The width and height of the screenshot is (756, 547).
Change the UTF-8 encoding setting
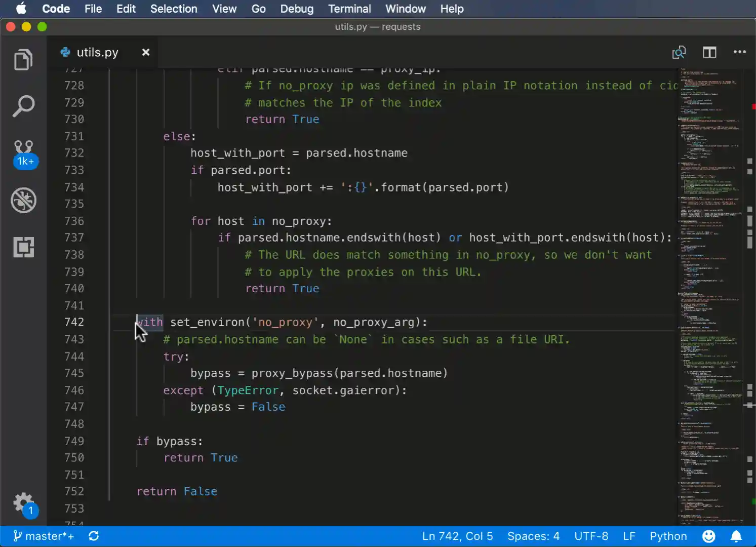[591, 535]
